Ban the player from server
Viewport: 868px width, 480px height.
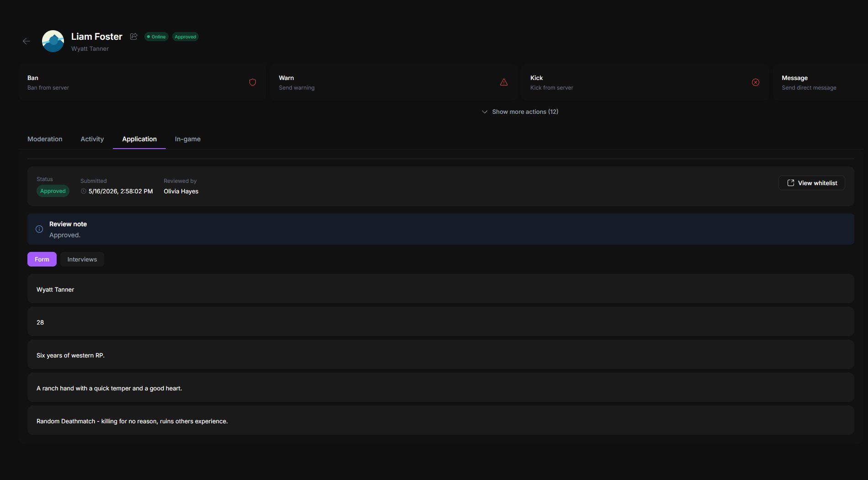142,82
